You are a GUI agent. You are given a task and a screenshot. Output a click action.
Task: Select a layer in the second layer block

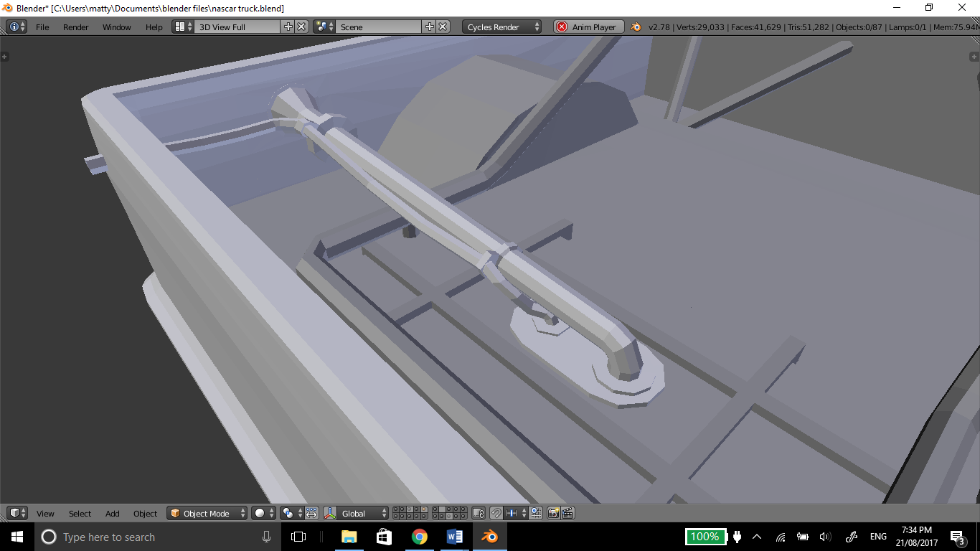tap(450, 513)
